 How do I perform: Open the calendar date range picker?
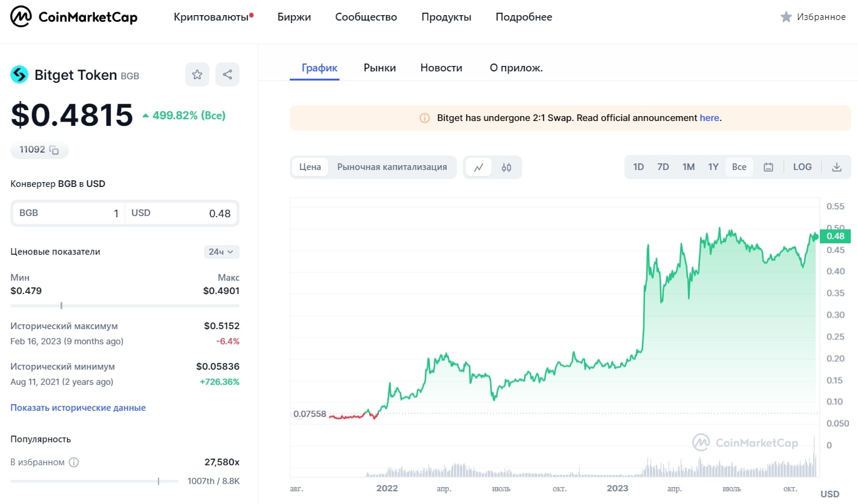(x=768, y=167)
